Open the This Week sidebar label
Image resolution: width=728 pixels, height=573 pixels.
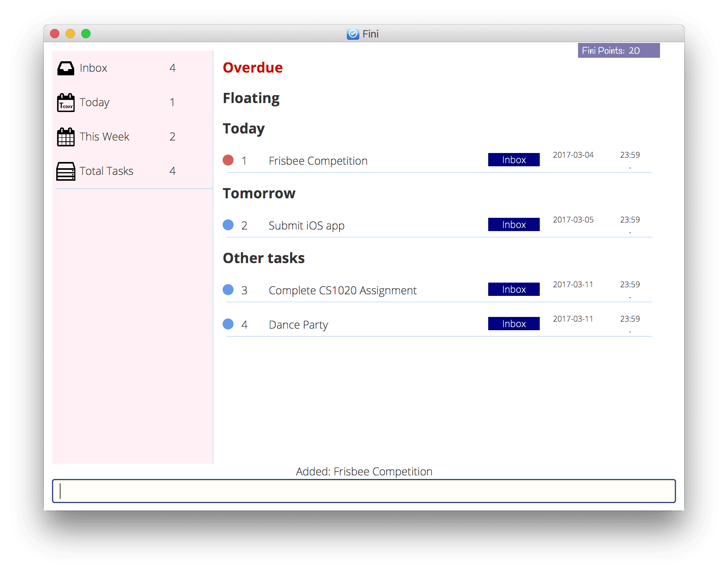[104, 137]
